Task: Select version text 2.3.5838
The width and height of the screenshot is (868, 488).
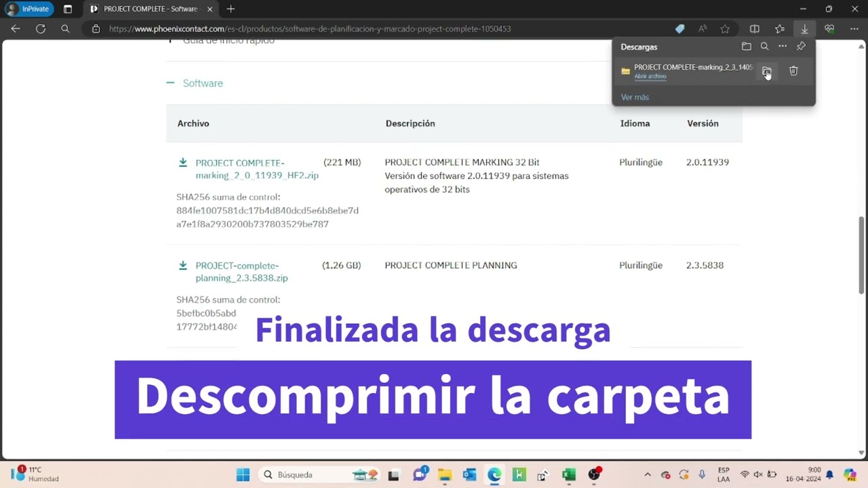Action: click(x=705, y=266)
